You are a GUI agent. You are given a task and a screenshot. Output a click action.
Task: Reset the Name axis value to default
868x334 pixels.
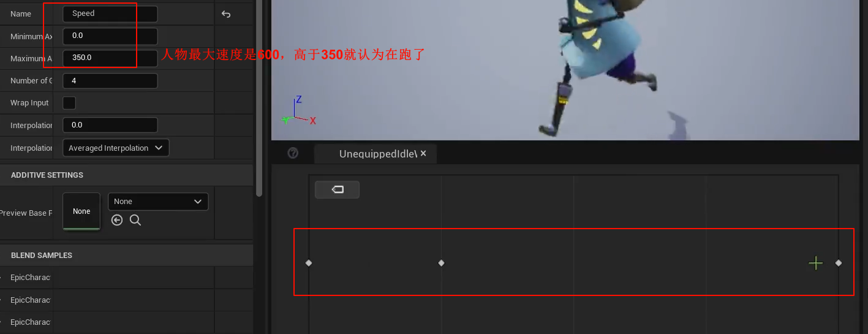tap(226, 14)
